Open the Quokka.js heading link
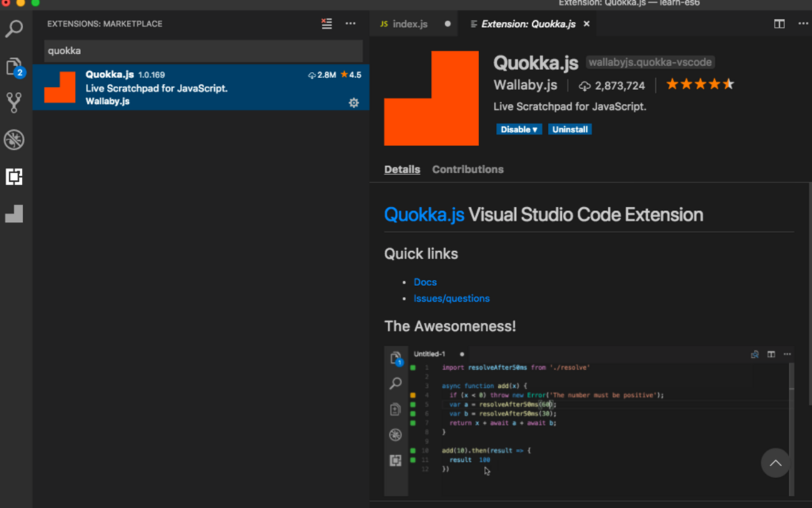Viewport: 812px width, 508px height. click(x=424, y=214)
